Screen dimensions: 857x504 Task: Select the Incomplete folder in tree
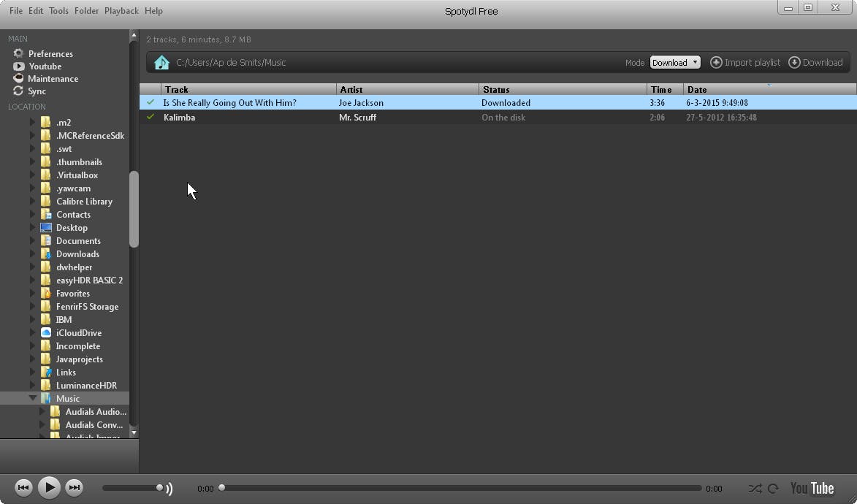coord(77,345)
